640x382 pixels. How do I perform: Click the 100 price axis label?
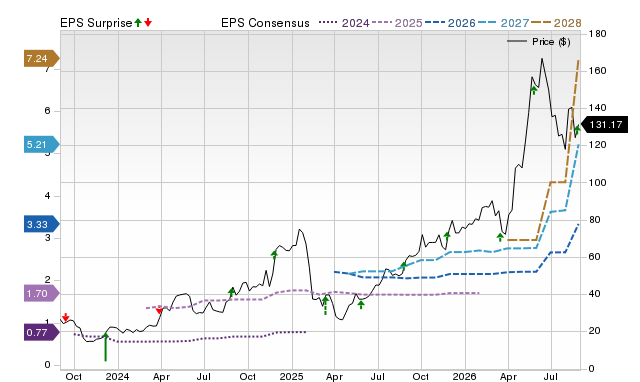point(598,182)
